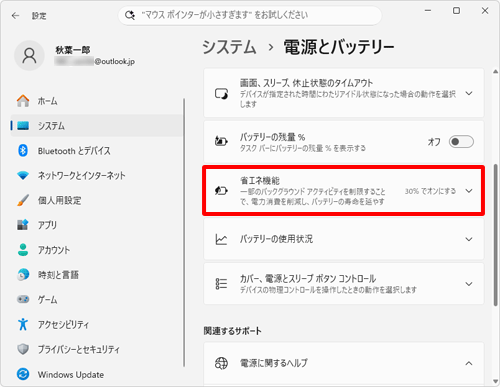Expand screen and sleep timeout chevron
The width and height of the screenshot is (500, 387).
point(469,93)
